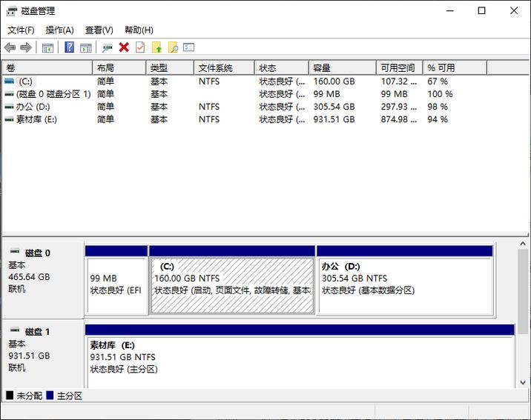Click the properties checkmark document icon

pyautogui.click(x=140, y=47)
